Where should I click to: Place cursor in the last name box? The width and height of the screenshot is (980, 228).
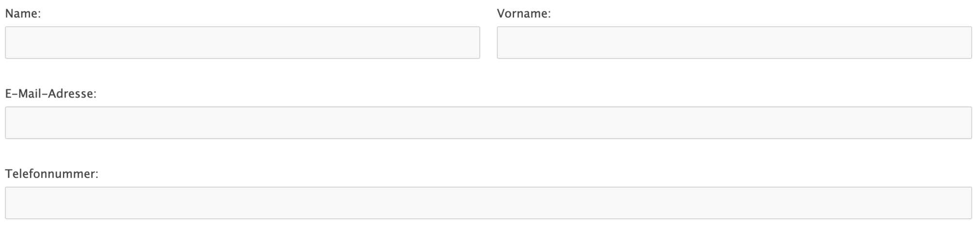242,43
